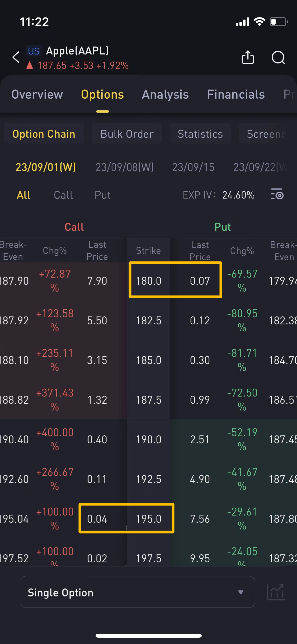Filter to Put options only
Screen dimensions: 297x644
click(x=102, y=195)
